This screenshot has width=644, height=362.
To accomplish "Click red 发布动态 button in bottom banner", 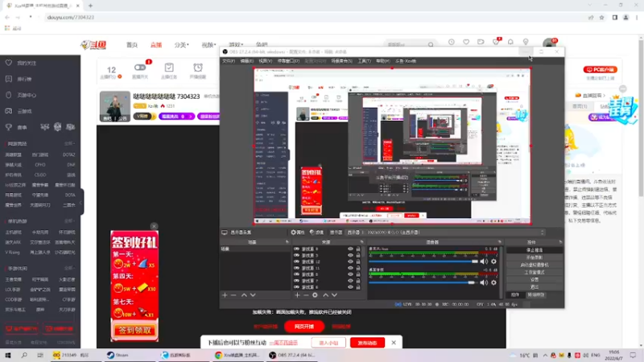I will coord(367,343).
